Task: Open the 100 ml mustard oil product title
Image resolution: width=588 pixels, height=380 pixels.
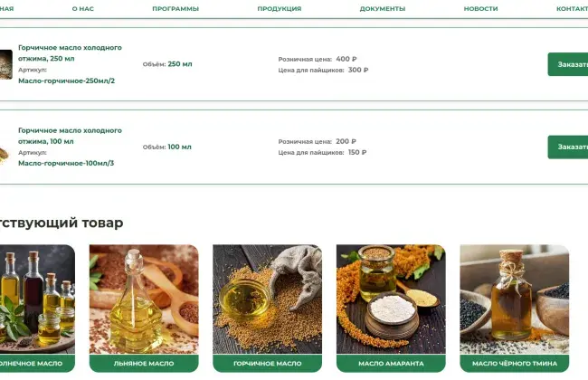Action: pos(71,136)
